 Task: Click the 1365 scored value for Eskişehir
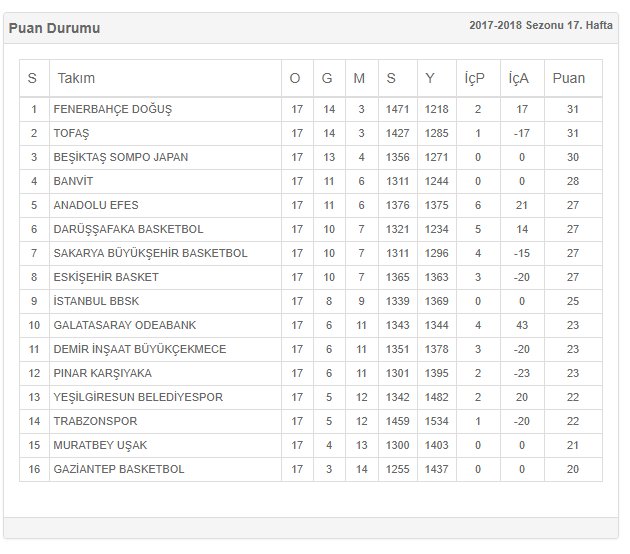397,277
